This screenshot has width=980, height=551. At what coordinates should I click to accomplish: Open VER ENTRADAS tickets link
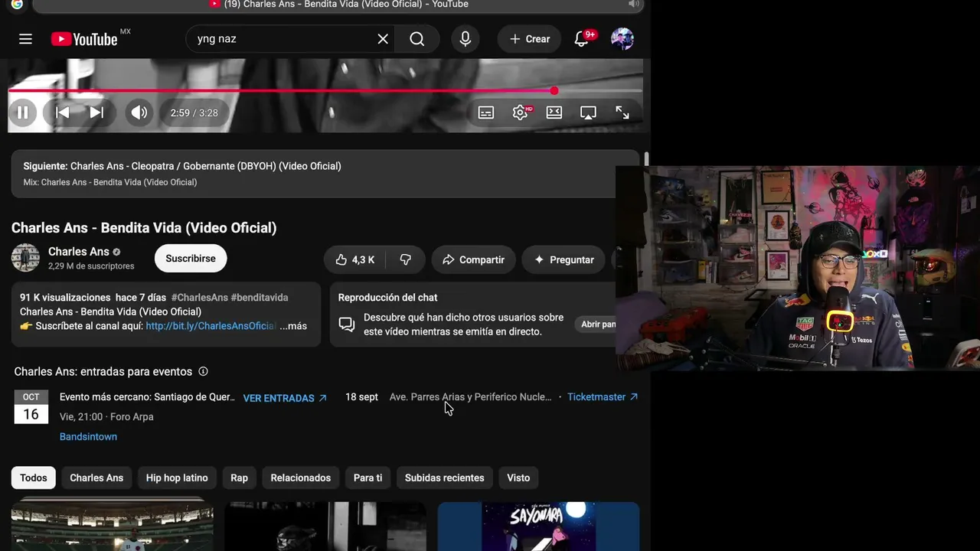tap(285, 398)
